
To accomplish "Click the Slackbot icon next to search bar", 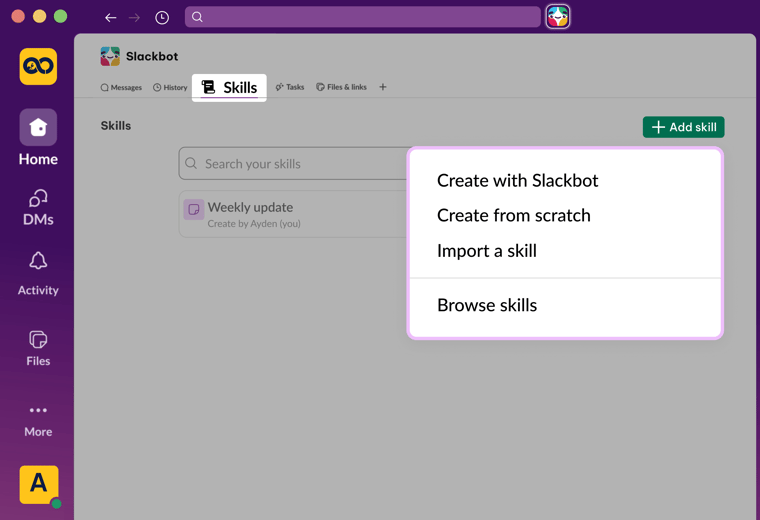I will point(558,16).
